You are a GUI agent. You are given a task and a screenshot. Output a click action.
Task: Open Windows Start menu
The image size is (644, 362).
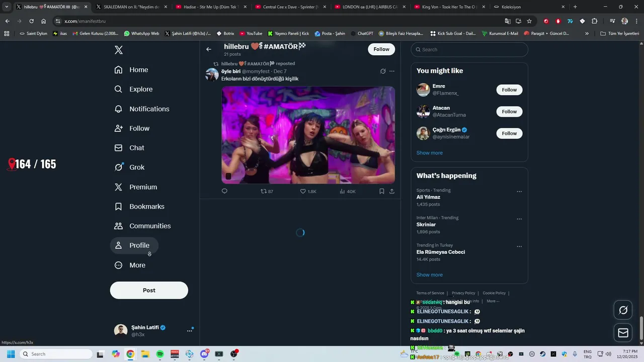11,354
